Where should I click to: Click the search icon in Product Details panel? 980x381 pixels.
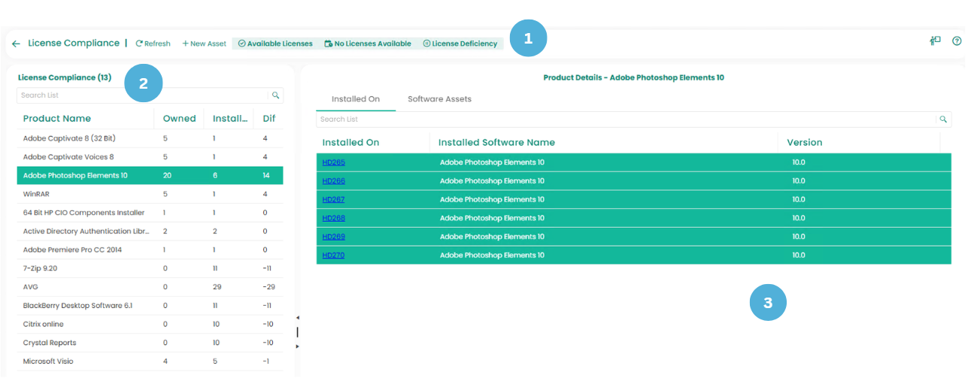click(942, 119)
